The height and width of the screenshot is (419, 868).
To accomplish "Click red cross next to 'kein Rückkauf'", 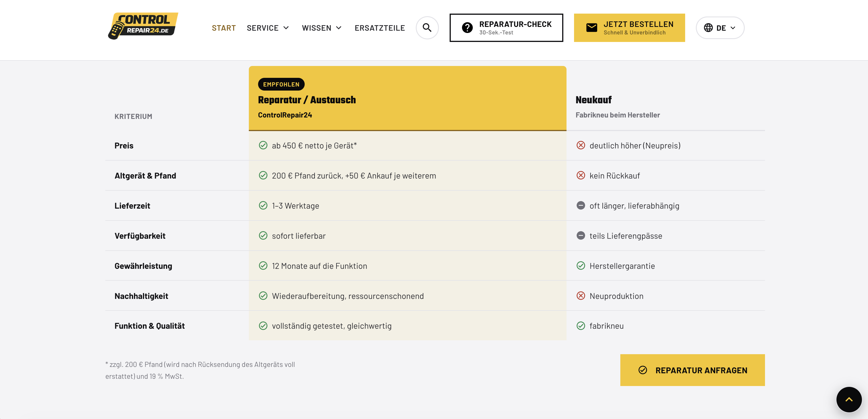I will (581, 175).
